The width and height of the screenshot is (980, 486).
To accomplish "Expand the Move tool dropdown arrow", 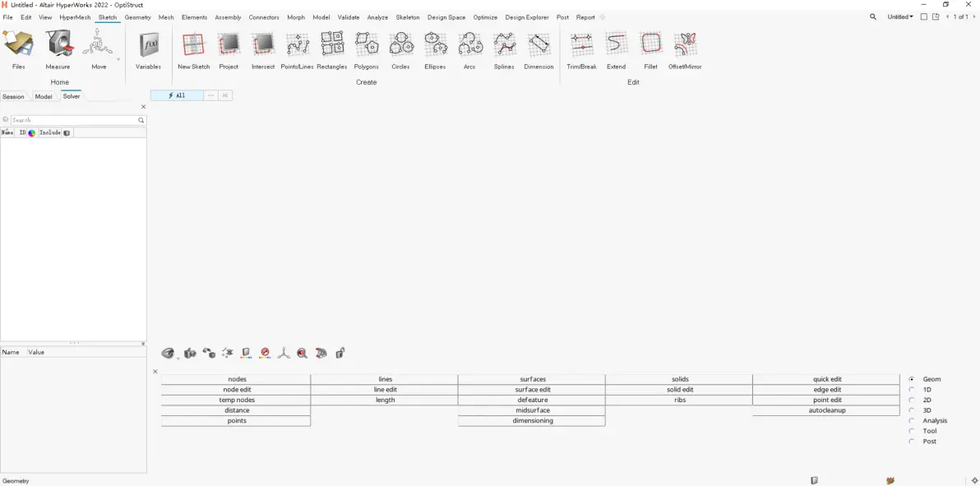I will 118,59.
